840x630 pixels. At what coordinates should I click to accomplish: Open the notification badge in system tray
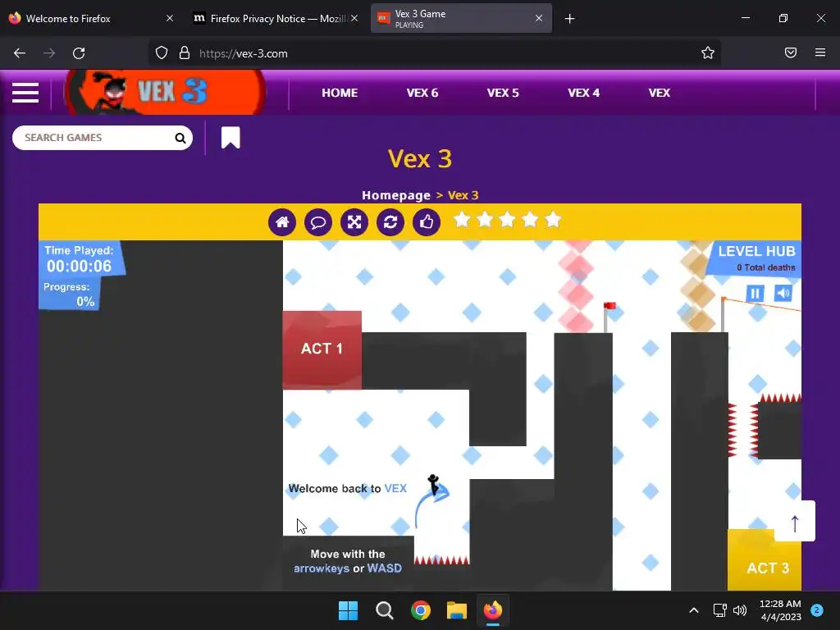point(817,609)
